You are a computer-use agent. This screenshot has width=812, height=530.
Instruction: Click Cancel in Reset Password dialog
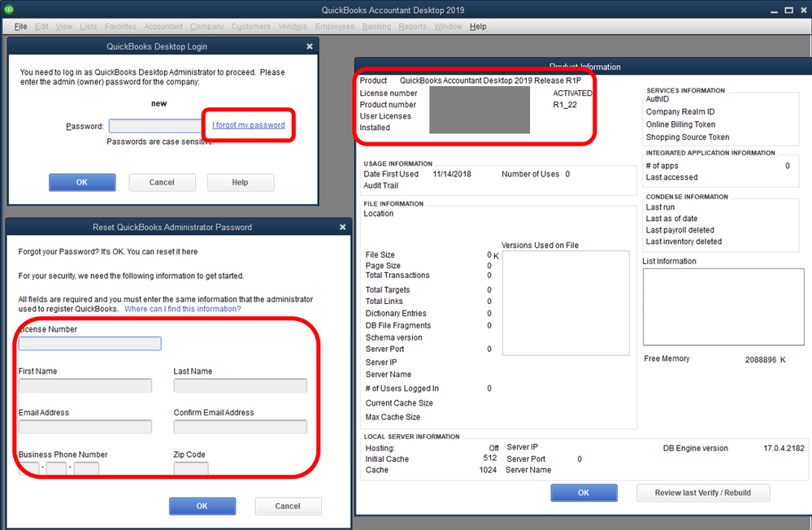(288, 506)
